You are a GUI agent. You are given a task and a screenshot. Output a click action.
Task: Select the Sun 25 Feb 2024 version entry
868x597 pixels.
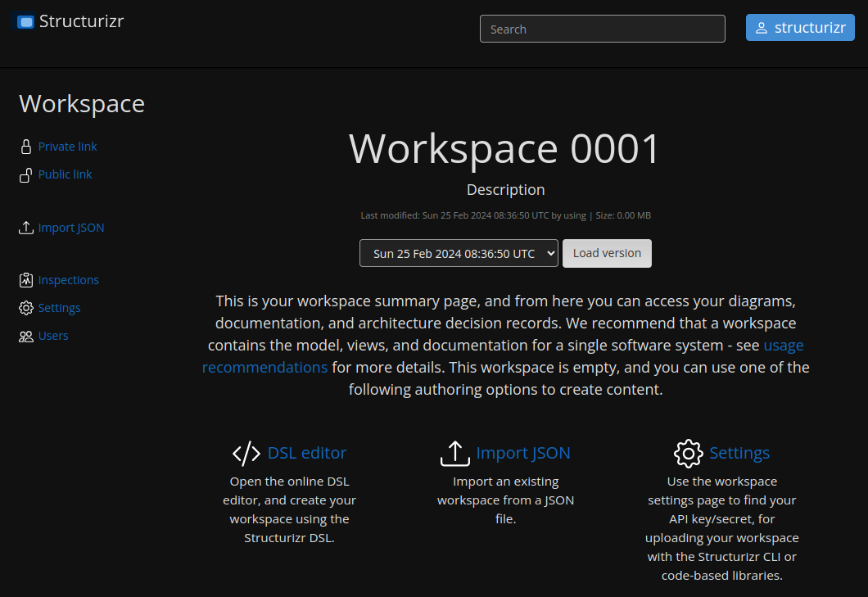[452, 253]
